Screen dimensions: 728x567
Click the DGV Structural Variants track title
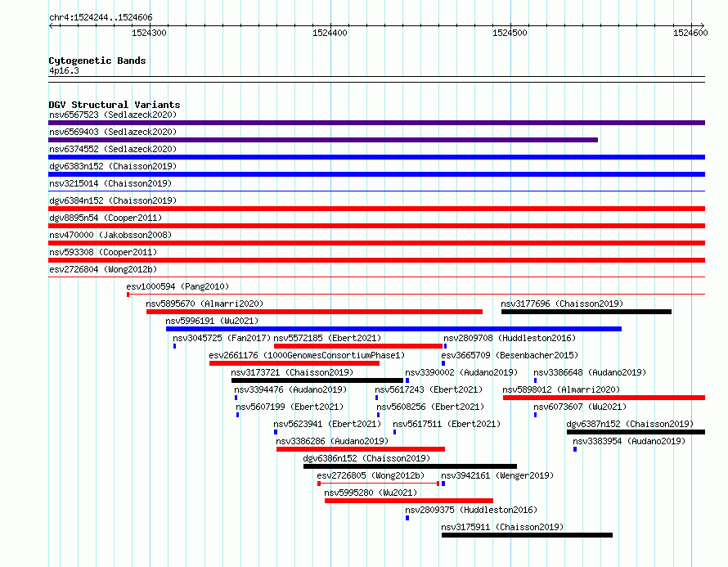[115, 105]
